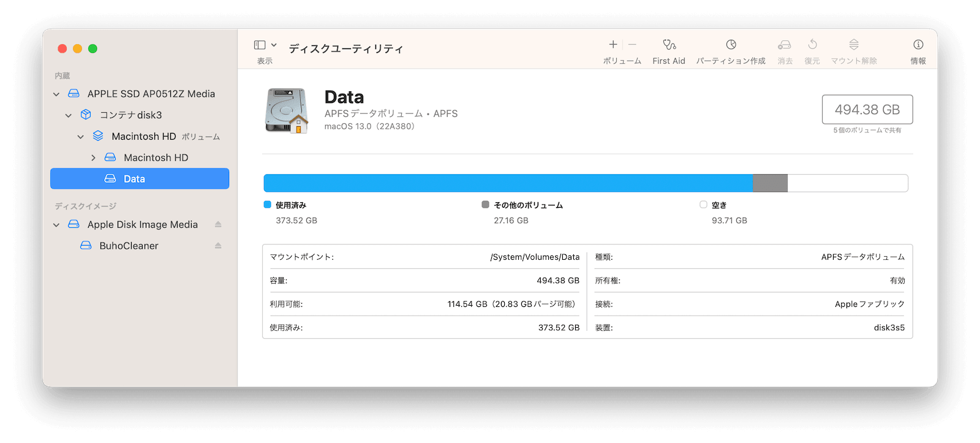Click the Data volume disk icon in sidebar
Image resolution: width=980 pixels, height=443 pixels.
(x=110, y=179)
